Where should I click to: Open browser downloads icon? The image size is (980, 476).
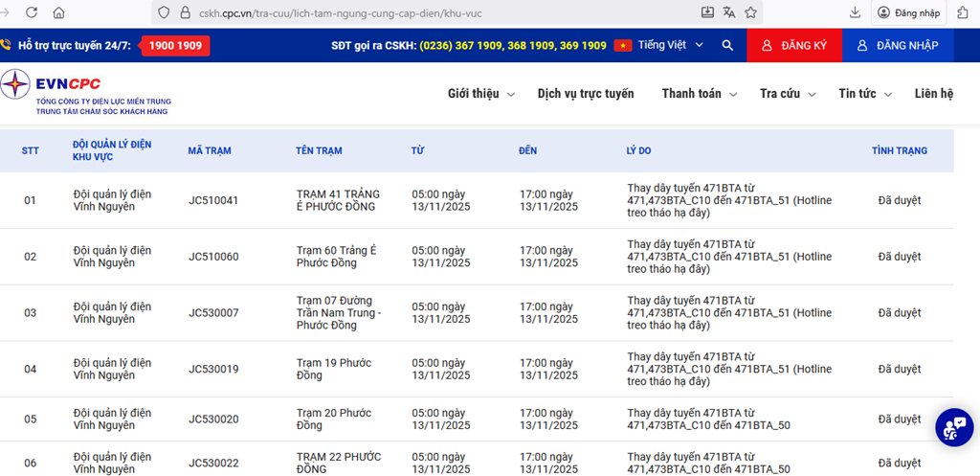point(855,12)
